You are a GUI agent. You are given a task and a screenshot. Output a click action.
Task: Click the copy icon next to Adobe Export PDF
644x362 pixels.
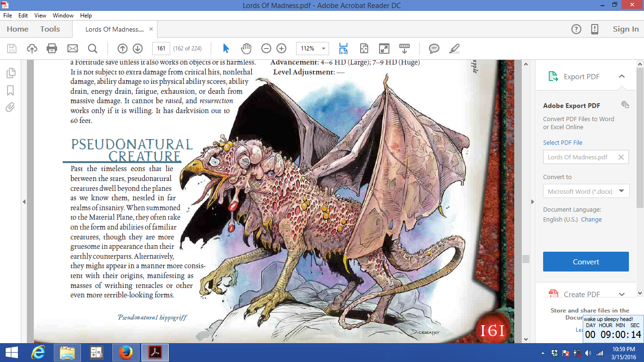point(625,104)
